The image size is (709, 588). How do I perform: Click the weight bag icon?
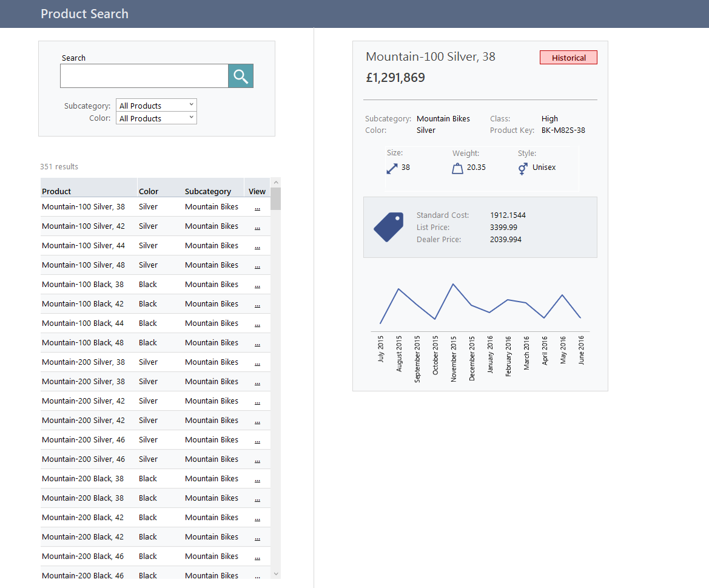pyautogui.click(x=457, y=168)
